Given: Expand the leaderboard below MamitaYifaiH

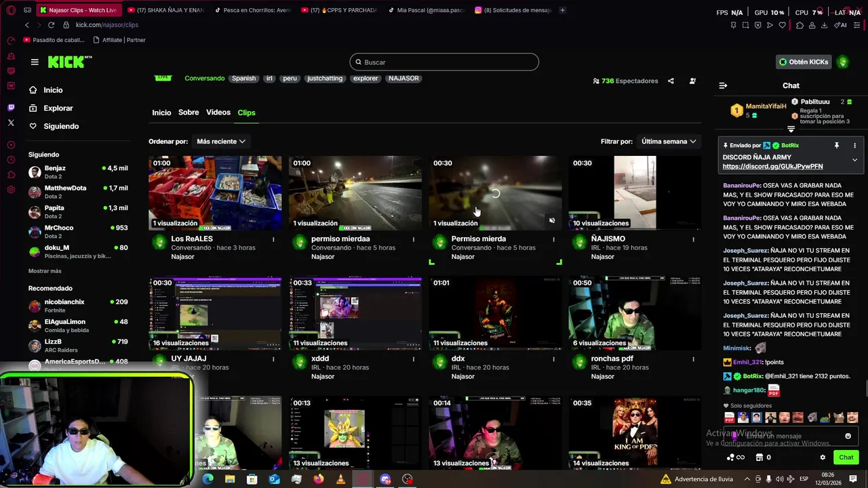Looking at the screenshot, I should point(791,129).
